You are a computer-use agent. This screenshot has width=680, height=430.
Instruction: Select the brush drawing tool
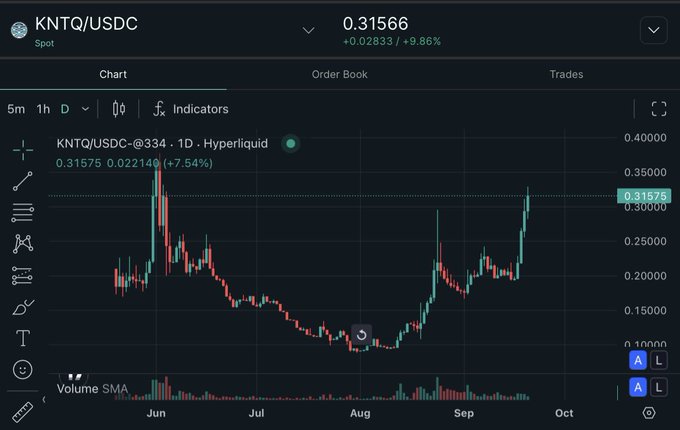pos(23,307)
